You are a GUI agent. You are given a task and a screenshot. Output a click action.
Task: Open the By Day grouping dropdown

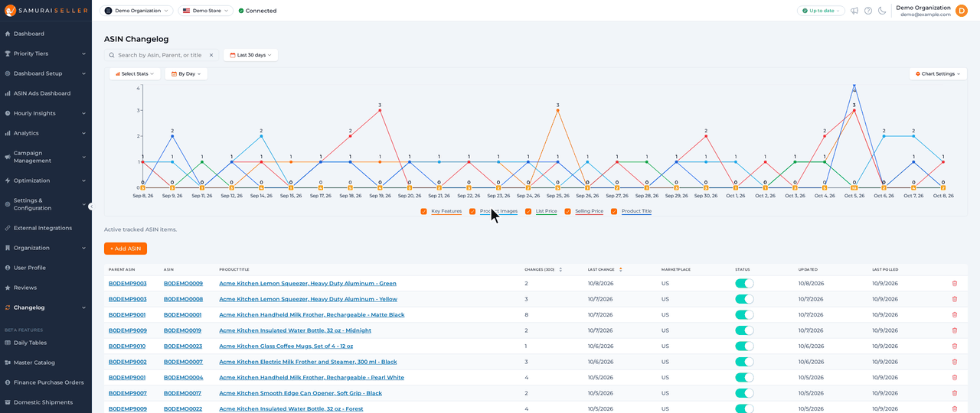[x=186, y=74]
